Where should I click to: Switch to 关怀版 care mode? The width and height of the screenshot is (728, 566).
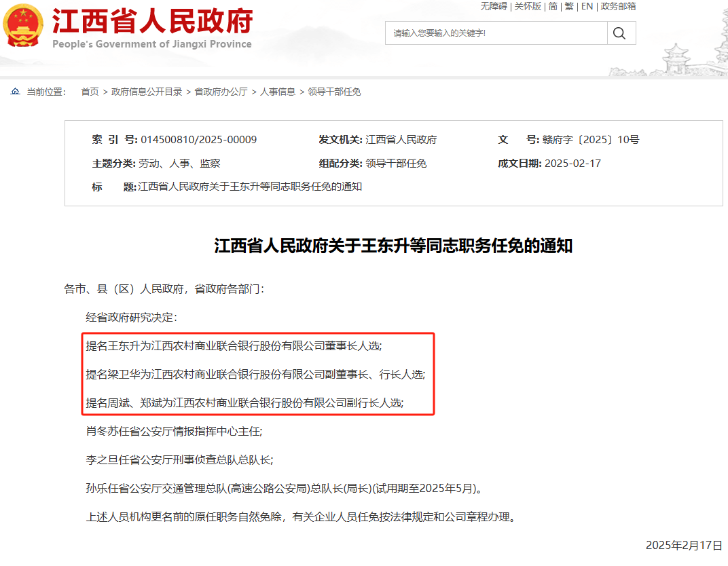coord(528,6)
